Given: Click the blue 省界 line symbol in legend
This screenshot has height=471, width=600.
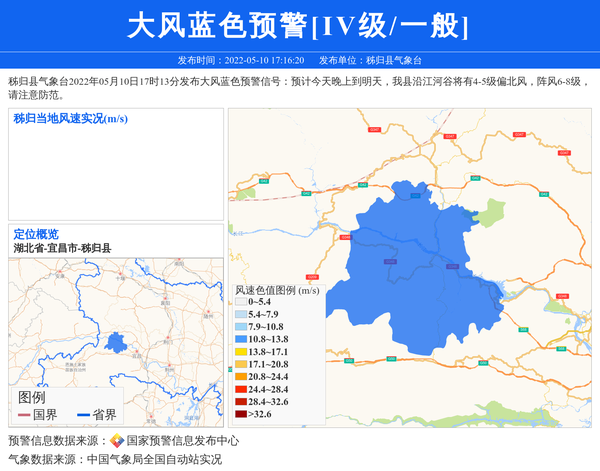Looking at the screenshot, I should point(82,415).
